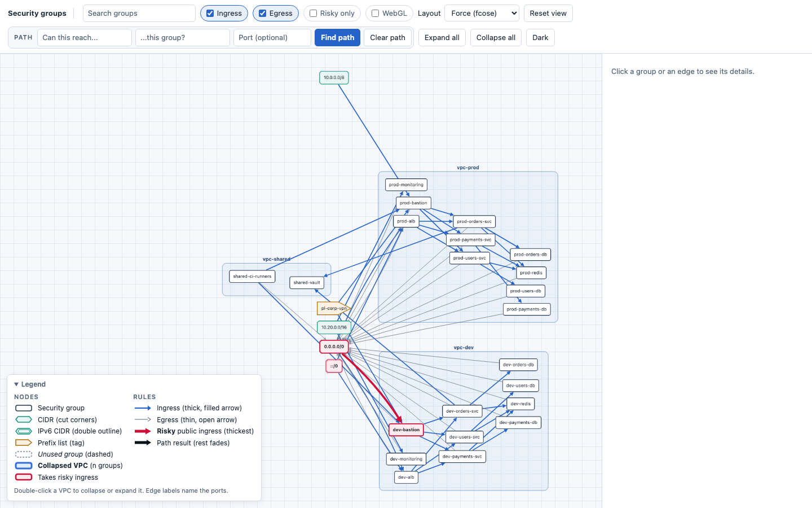Select the prod-orders-db node
Viewport: 812px width, 508px height.
point(530,255)
